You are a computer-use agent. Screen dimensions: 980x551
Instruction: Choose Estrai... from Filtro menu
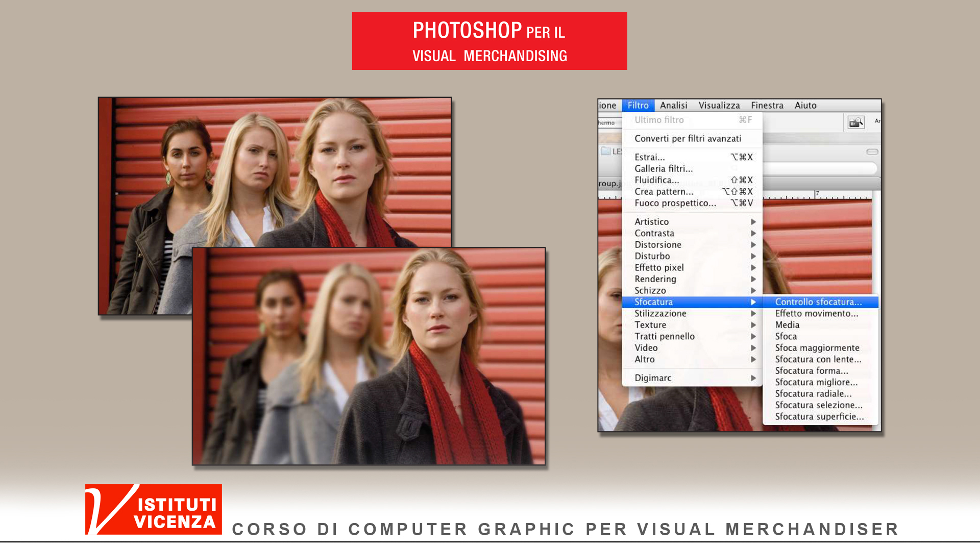[692, 157]
